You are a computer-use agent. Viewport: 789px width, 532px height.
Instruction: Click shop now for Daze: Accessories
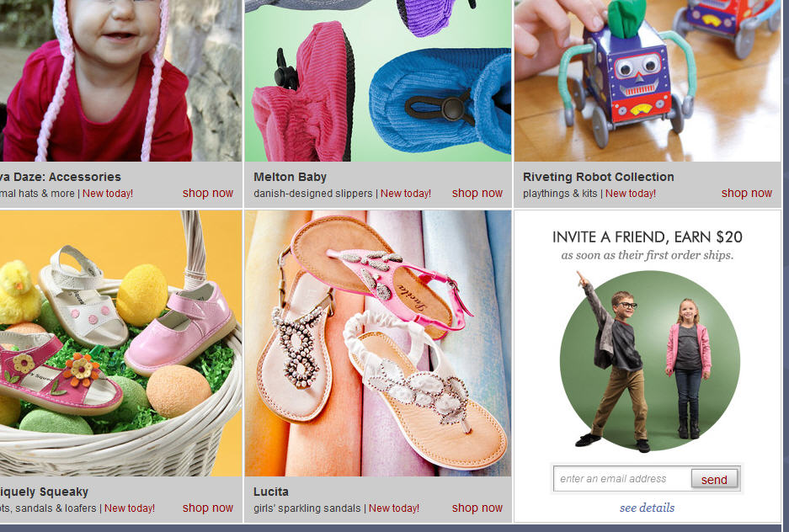(x=208, y=193)
